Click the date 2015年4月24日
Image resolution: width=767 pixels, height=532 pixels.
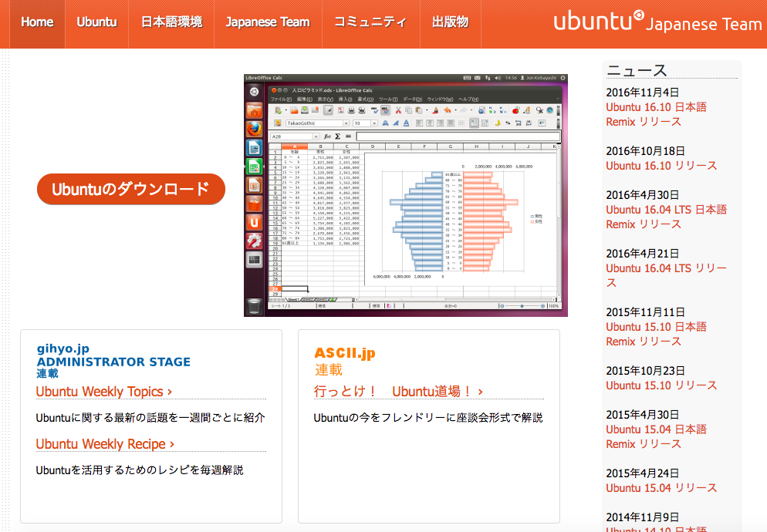tap(642, 474)
